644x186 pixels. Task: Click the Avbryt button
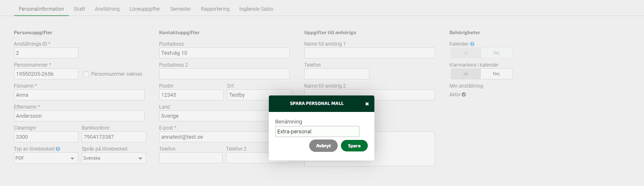point(323,146)
